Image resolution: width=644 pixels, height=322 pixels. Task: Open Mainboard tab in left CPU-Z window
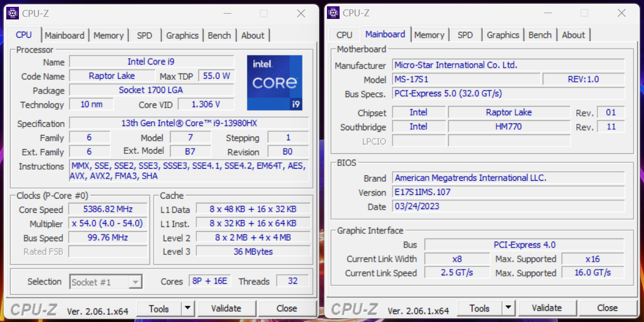[65, 35]
